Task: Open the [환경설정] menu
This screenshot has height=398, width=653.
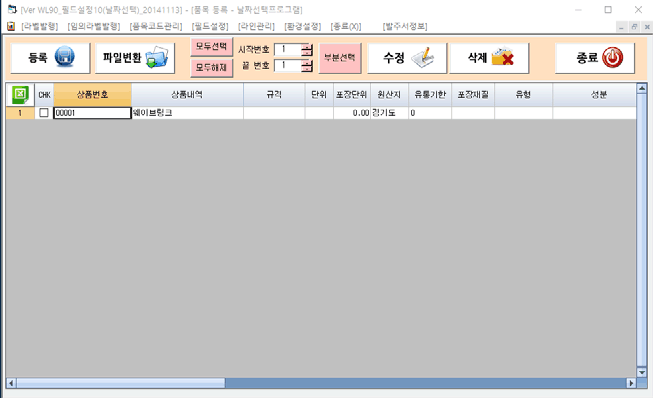Action: click(x=303, y=26)
